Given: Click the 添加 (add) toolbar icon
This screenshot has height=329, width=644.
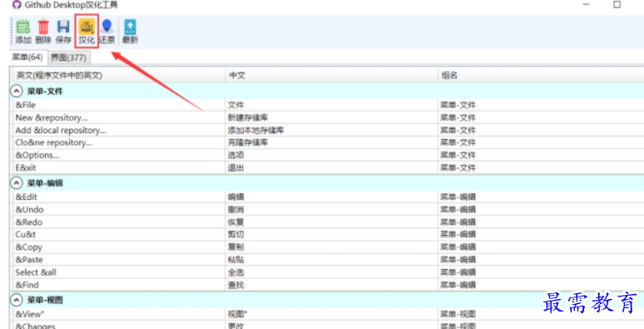Looking at the screenshot, I should 23,32.
